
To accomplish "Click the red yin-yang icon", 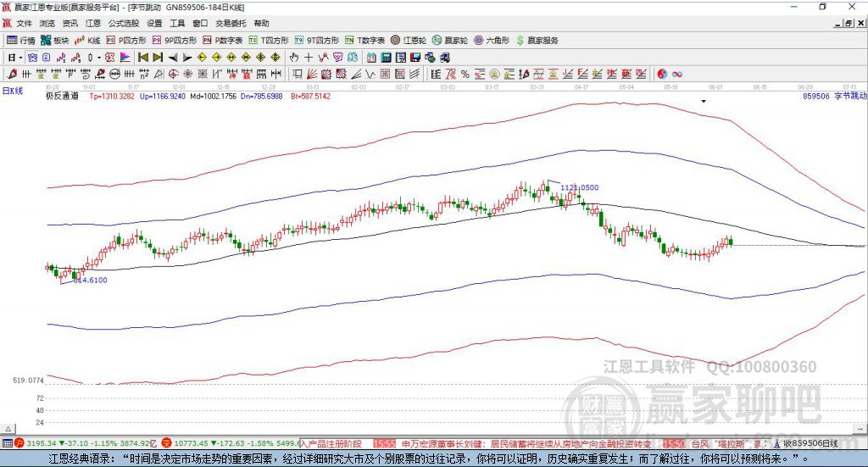I will [x=661, y=74].
